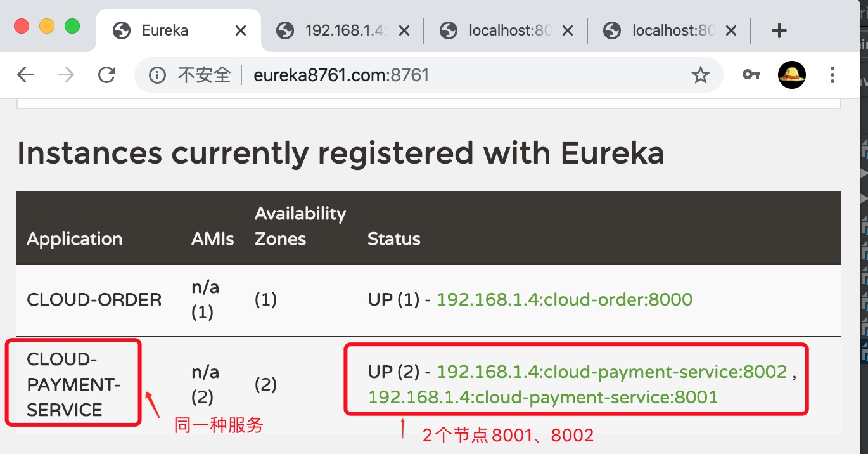The image size is (868, 454).
Task: Click the Application column header
Action: click(x=74, y=239)
